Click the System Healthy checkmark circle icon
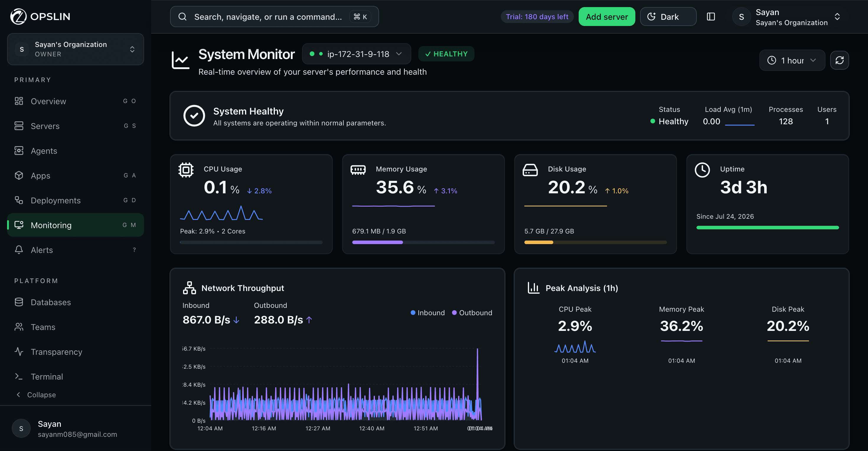868x451 pixels. (194, 115)
